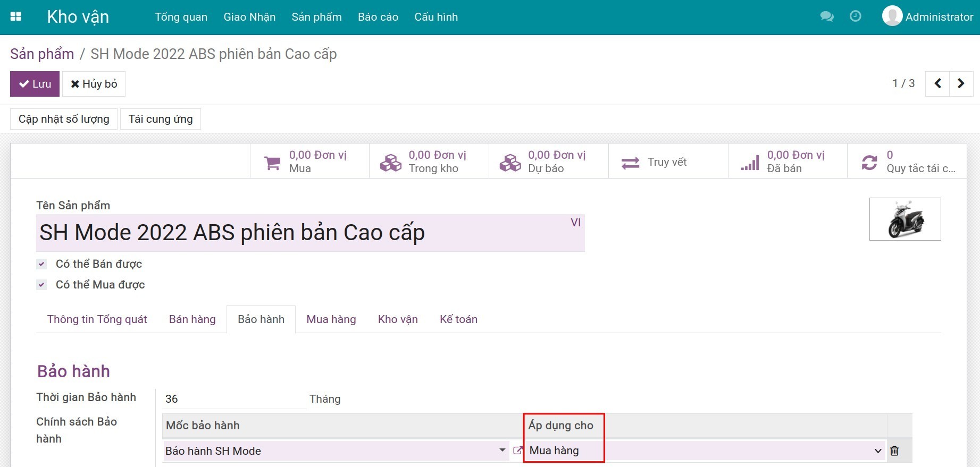Open the conversations chat icon
Screen dimensions: 980x467
[826, 17]
